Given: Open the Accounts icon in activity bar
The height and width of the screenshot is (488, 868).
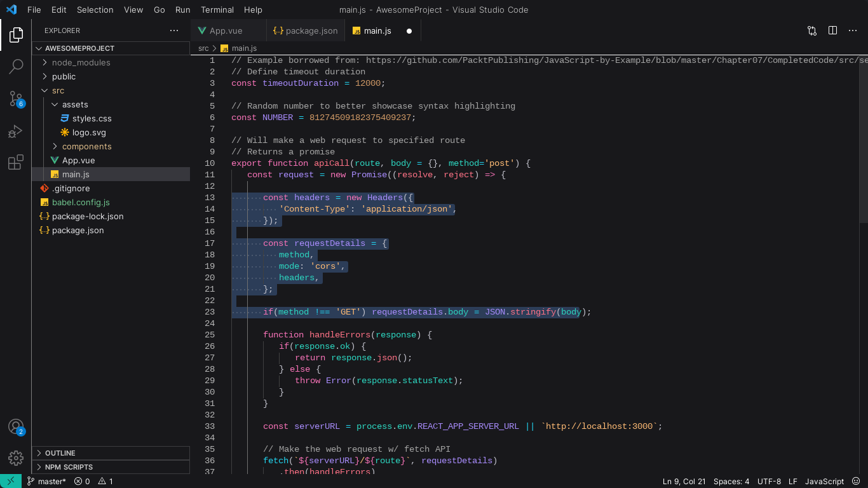Looking at the screenshot, I should (x=16, y=427).
